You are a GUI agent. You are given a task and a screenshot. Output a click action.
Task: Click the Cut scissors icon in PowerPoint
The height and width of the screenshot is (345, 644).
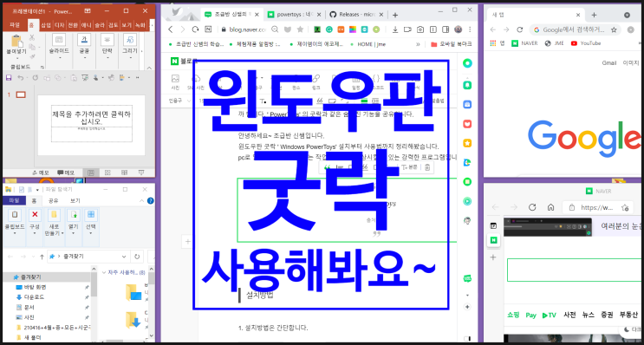[32, 37]
